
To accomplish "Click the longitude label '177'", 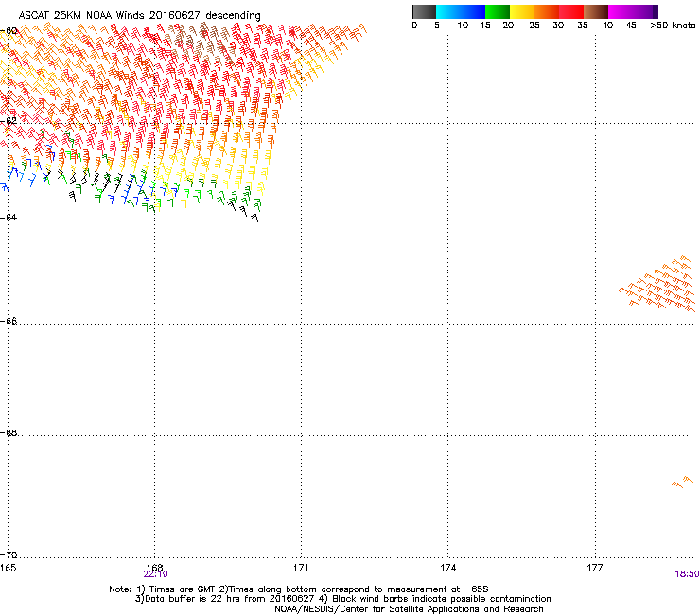I will 595,568.
